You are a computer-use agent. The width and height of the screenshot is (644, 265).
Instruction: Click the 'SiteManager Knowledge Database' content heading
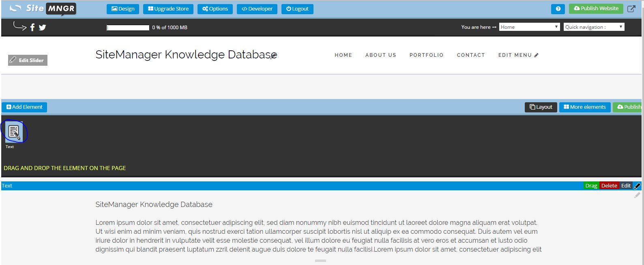[x=154, y=205]
